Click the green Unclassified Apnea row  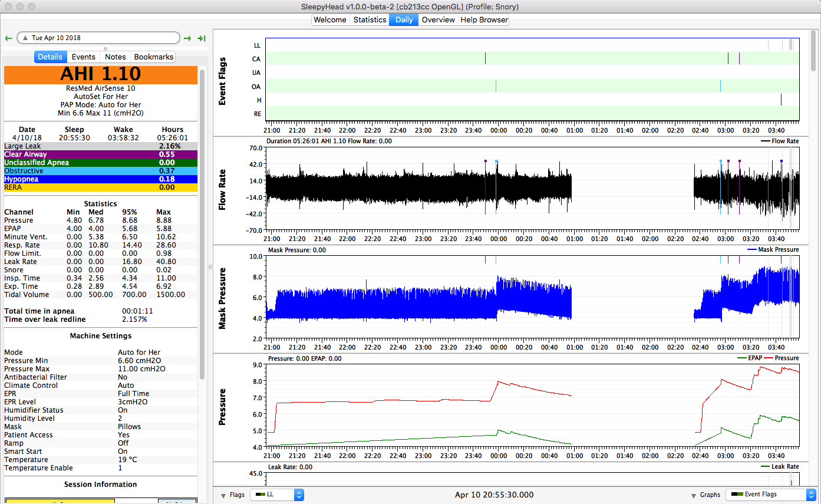pyautogui.click(x=101, y=162)
